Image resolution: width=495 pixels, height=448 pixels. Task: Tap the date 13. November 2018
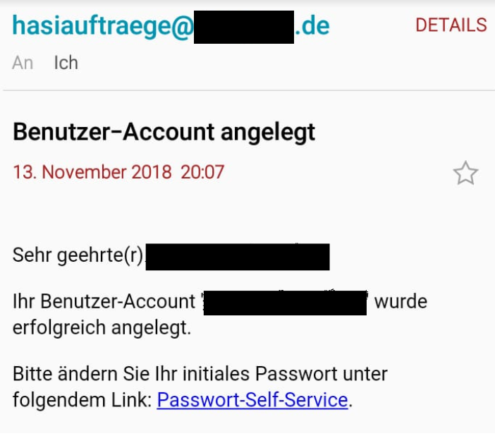[92, 171]
